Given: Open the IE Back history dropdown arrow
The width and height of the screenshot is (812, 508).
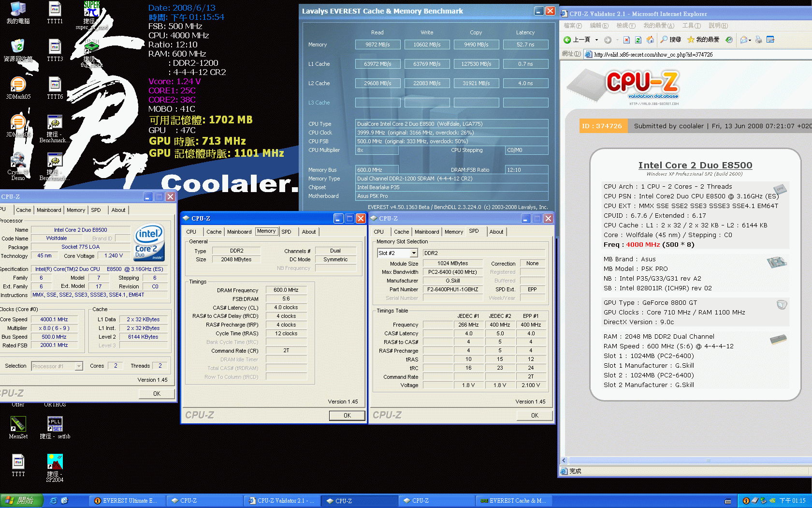Looking at the screenshot, I should coord(596,40).
